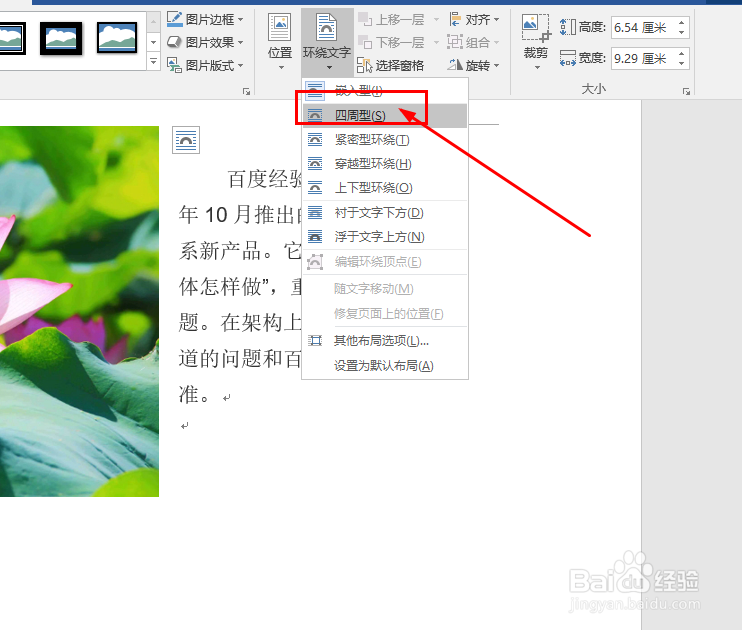Click the 环绕文字 wrap text button

pyautogui.click(x=327, y=42)
